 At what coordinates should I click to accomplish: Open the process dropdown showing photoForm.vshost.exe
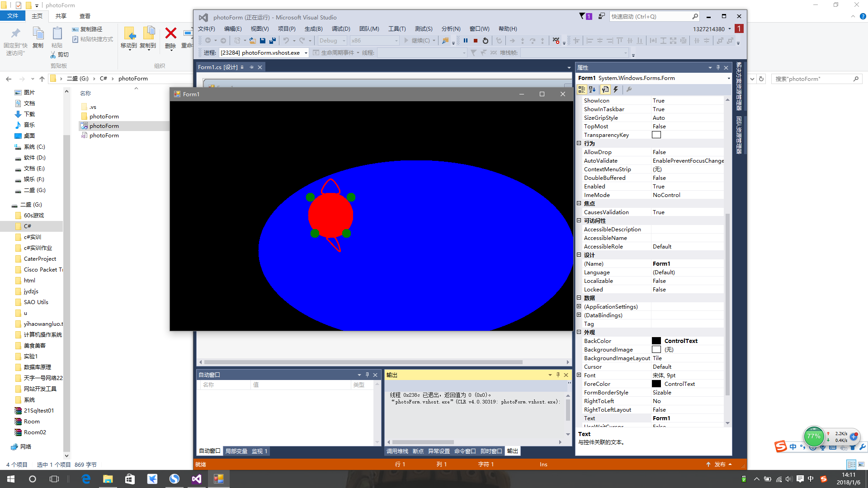click(x=264, y=53)
